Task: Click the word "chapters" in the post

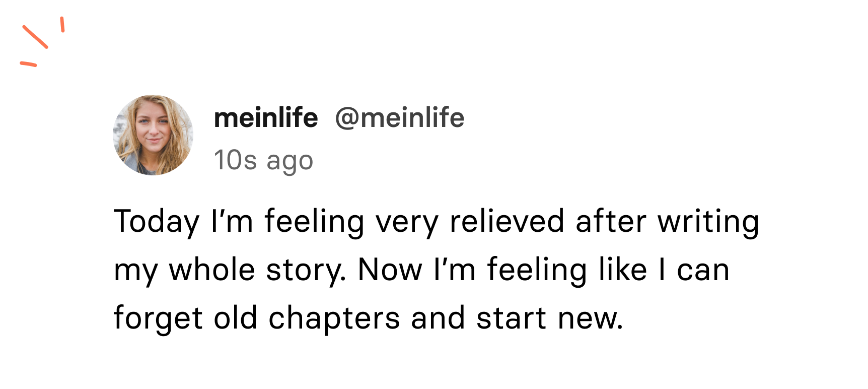Action: 334,318
